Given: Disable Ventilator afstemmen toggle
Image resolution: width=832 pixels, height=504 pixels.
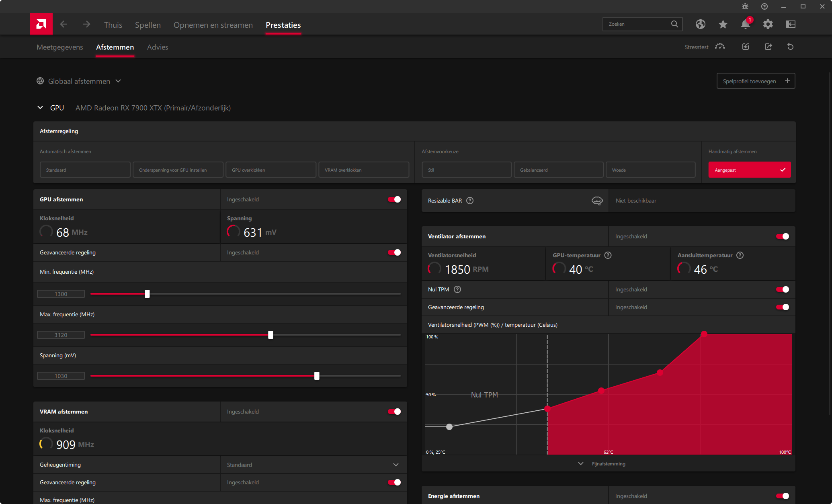Looking at the screenshot, I should coord(783,236).
